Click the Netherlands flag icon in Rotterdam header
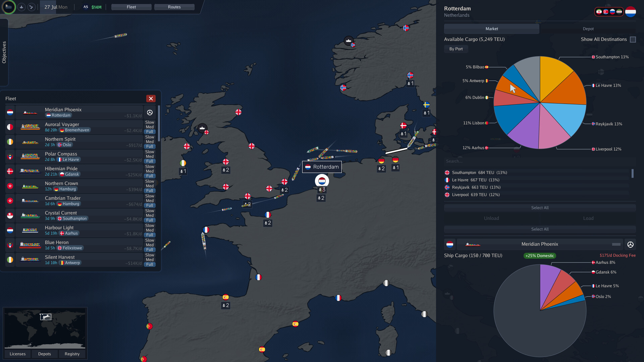The height and width of the screenshot is (362, 644). coord(631,12)
